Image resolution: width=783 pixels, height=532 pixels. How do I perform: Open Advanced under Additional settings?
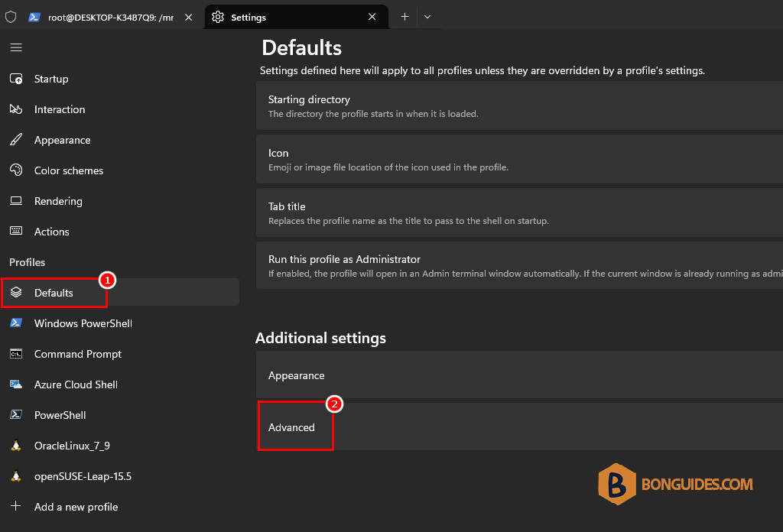point(519,427)
